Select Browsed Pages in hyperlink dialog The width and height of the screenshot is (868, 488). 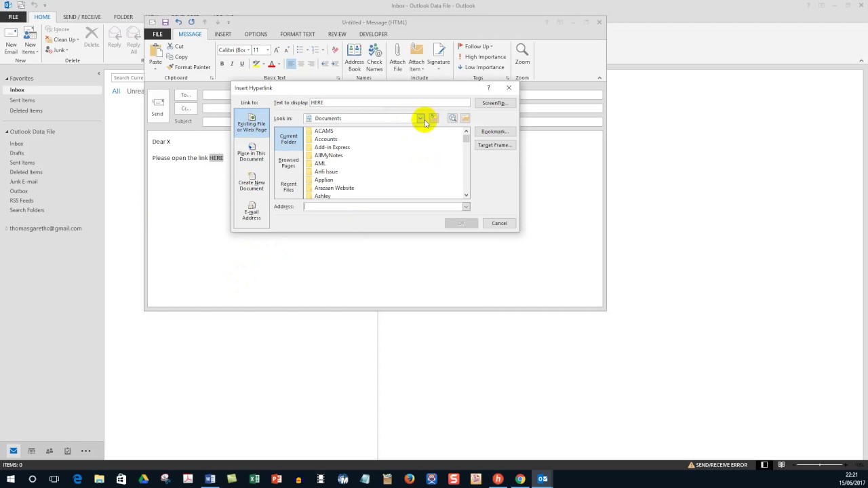pos(288,163)
